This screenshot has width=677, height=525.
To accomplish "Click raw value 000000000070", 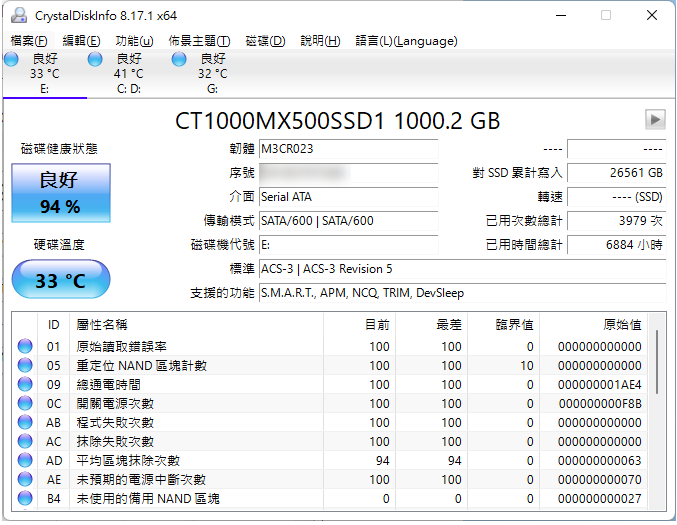I will click(600, 479).
